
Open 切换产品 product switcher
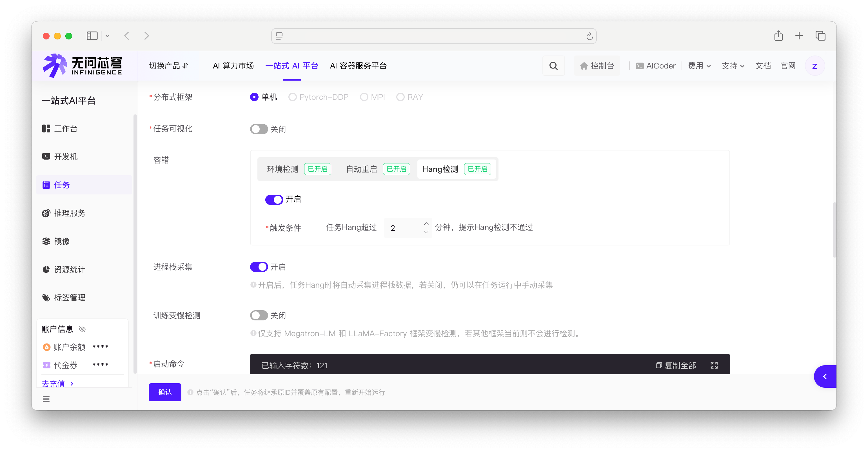[168, 66]
